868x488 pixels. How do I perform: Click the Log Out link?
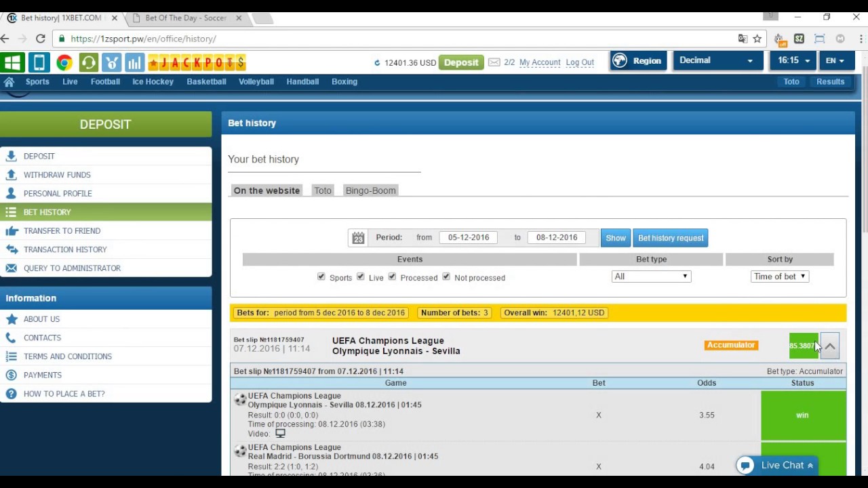coord(580,62)
